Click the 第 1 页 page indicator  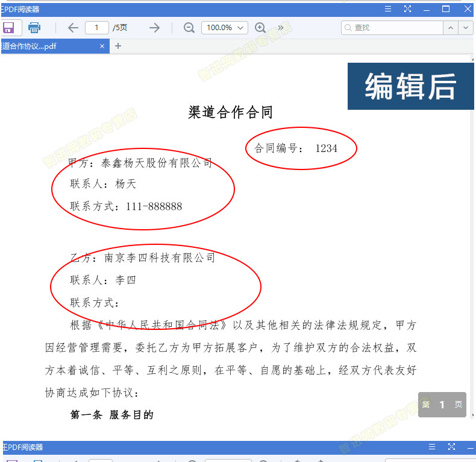442,405
